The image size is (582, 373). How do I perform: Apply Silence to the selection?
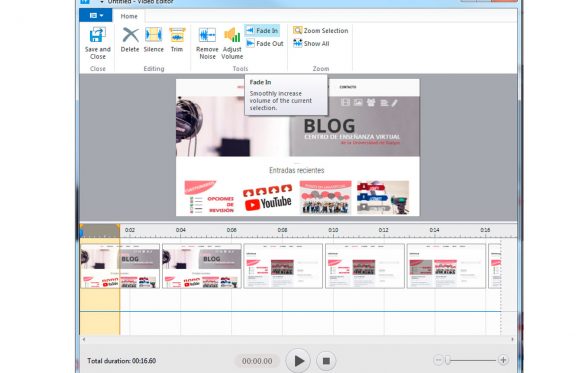pyautogui.click(x=153, y=40)
